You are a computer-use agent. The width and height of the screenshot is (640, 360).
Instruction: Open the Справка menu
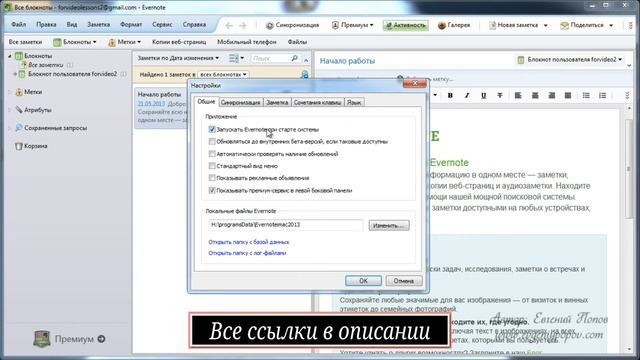(194, 24)
